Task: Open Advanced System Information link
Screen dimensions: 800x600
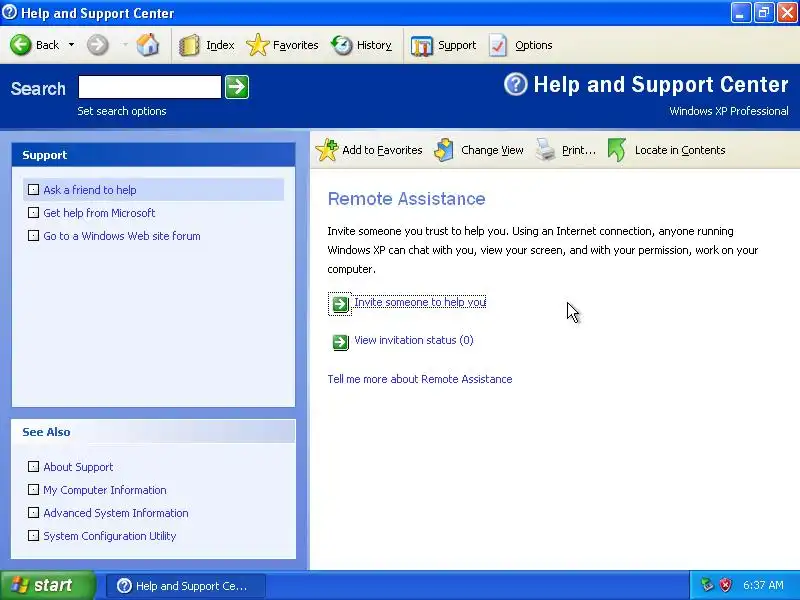Action: coord(116,513)
